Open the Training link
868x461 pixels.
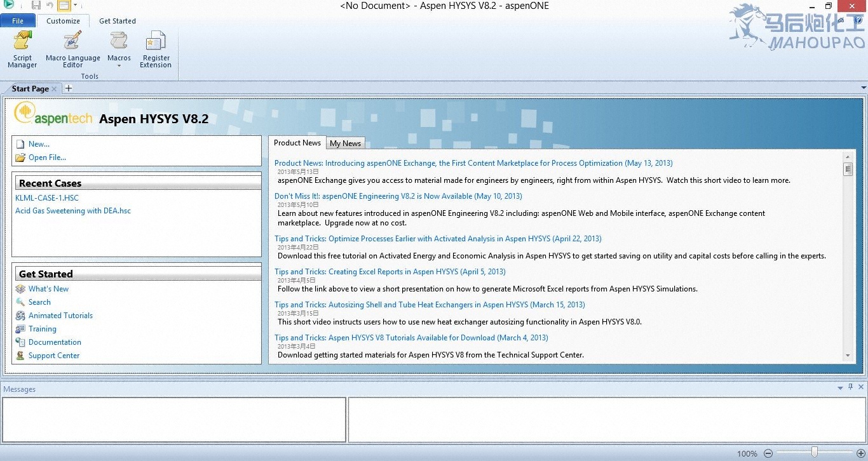pos(43,329)
